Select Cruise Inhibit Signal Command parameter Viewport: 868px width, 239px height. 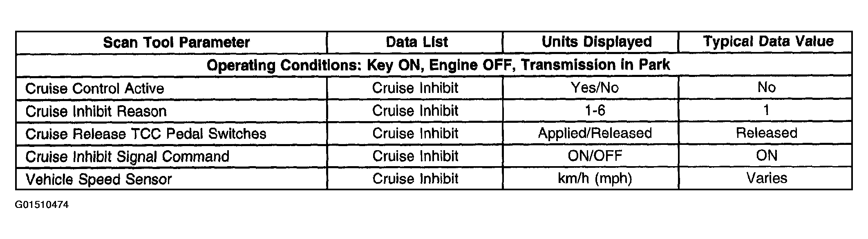pyautogui.click(x=127, y=156)
